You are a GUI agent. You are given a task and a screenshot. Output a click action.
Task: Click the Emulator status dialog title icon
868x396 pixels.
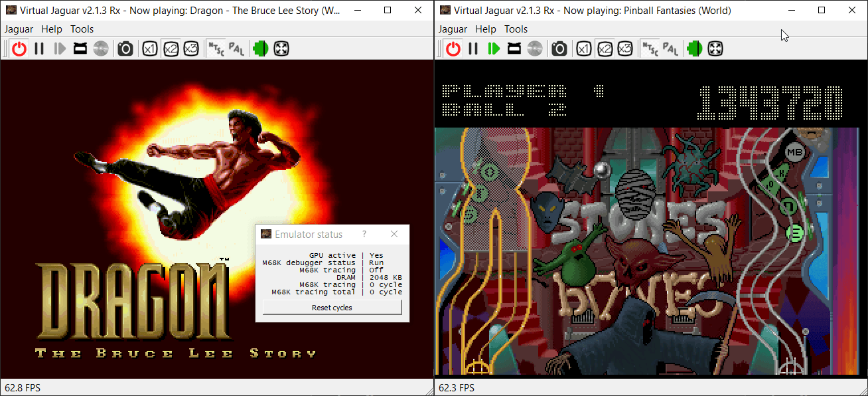(266, 234)
